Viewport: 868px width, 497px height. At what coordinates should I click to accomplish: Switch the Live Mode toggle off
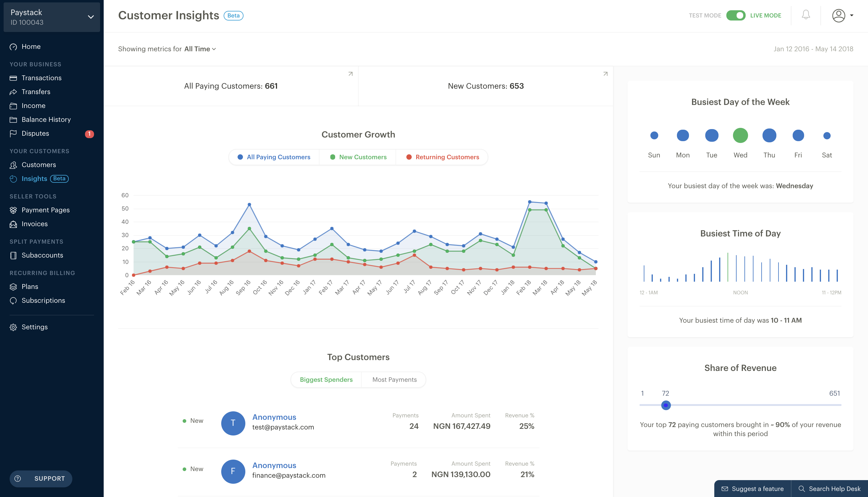736,15
